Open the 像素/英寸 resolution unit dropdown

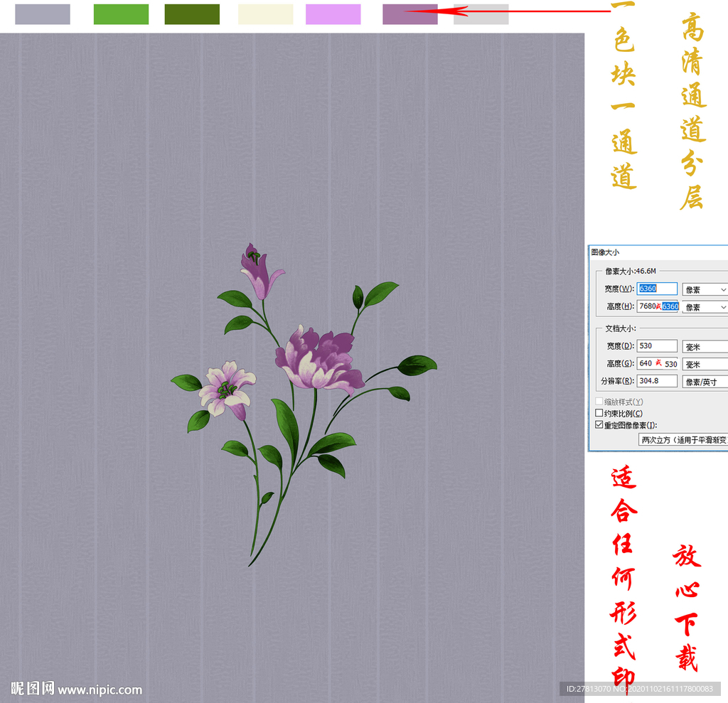click(705, 382)
